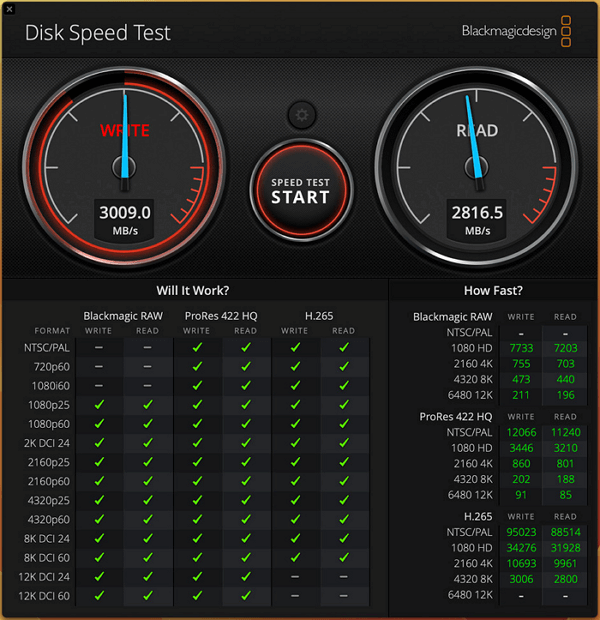Click Blackmagic RAW read checkmark for 12K DCI 60

(x=147, y=596)
